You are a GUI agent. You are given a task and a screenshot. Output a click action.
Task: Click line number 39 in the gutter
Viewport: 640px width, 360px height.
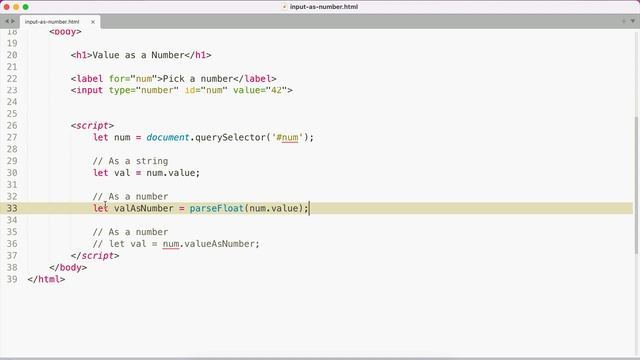click(x=12, y=279)
